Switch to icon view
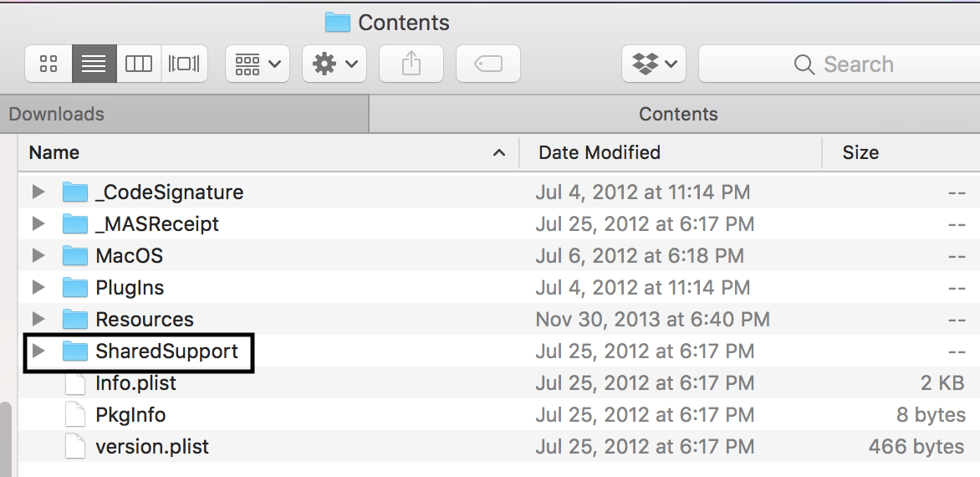980x477 pixels. point(48,64)
